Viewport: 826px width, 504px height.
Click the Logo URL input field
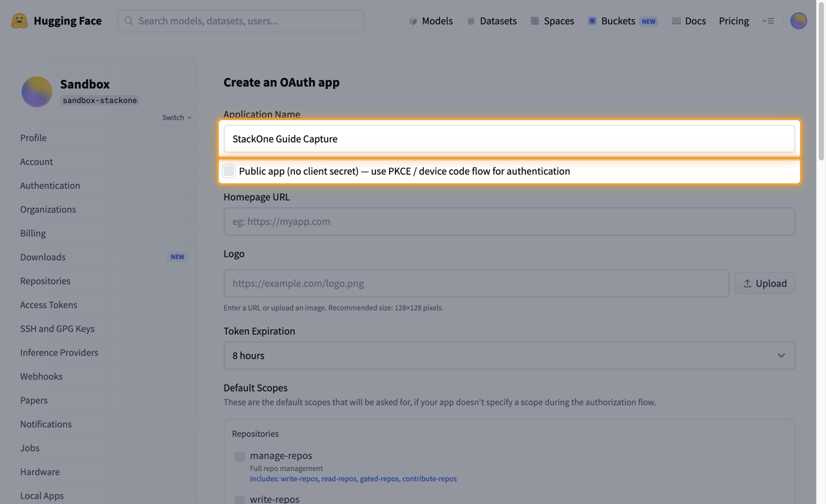pos(476,283)
